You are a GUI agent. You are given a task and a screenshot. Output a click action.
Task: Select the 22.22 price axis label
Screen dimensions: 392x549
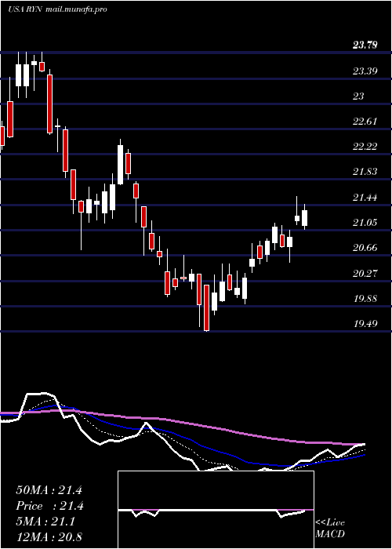click(365, 147)
